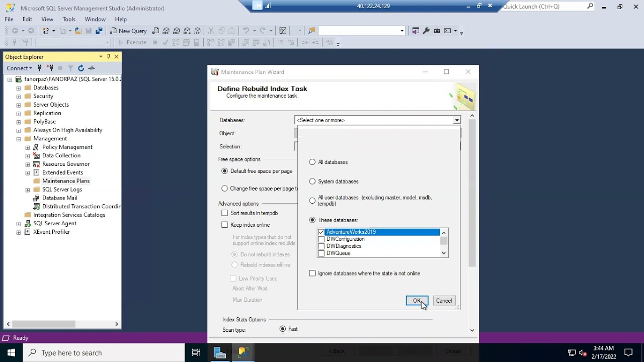Confirm database selection with OK
The image size is (644, 362).
pyautogui.click(x=417, y=301)
